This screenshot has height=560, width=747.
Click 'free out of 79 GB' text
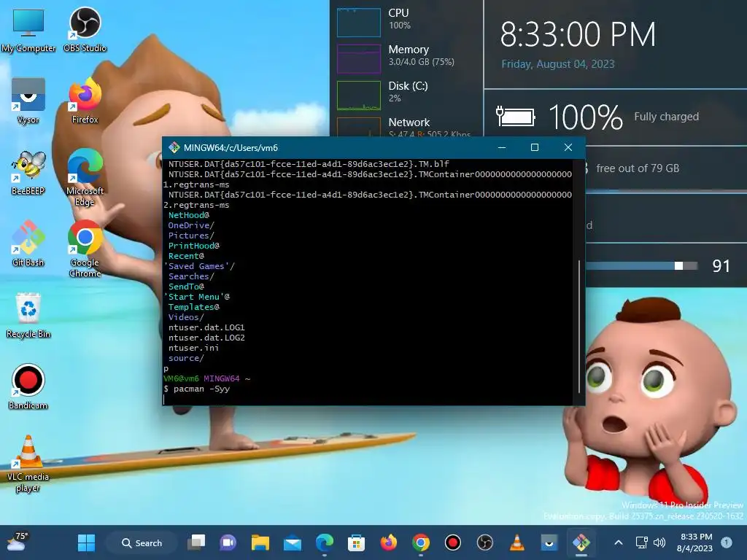(x=638, y=168)
